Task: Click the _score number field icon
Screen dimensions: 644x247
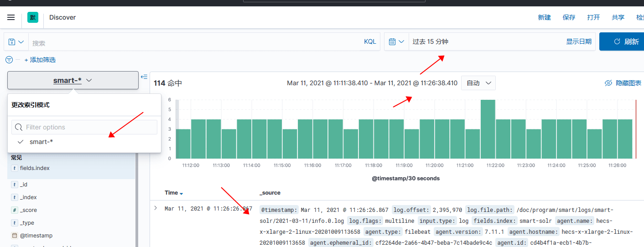Action: click(15, 210)
